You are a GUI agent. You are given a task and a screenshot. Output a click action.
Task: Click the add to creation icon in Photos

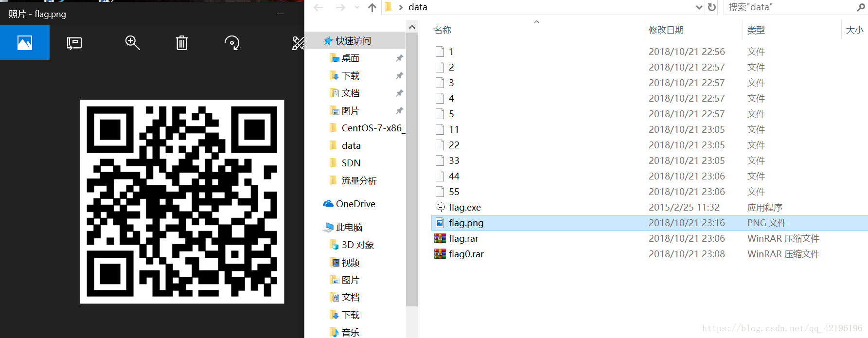(x=74, y=43)
